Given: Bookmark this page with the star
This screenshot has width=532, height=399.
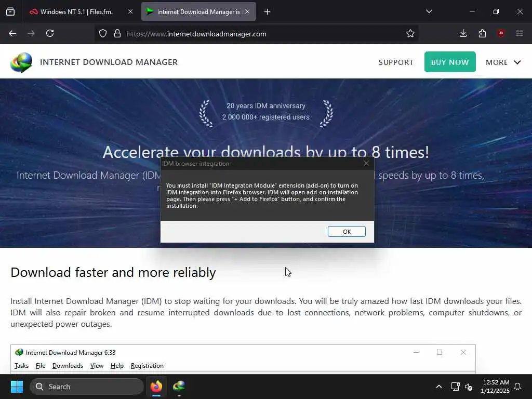Looking at the screenshot, I should tap(410, 33).
